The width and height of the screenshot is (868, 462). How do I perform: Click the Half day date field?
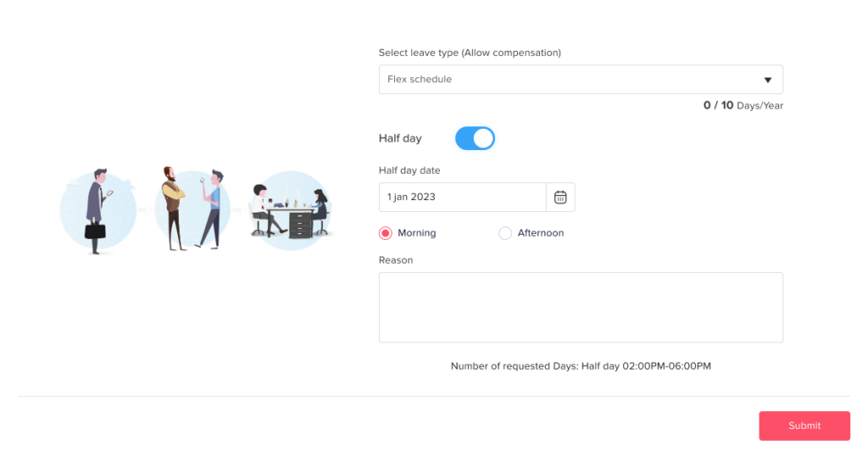coord(462,197)
